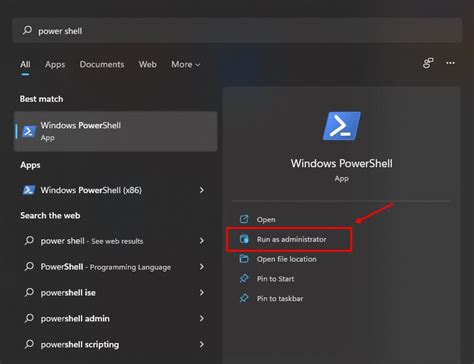Image resolution: width=474 pixels, height=364 pixels.
Task: Click the search feedback/people icon
Action: (x=428, y=63)
